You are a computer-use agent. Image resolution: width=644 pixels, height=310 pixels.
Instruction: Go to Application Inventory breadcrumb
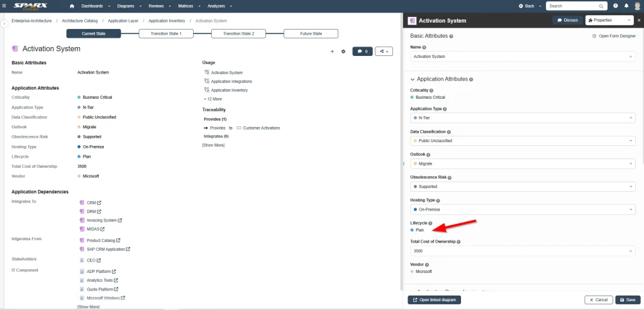click(x=167, y=21)
